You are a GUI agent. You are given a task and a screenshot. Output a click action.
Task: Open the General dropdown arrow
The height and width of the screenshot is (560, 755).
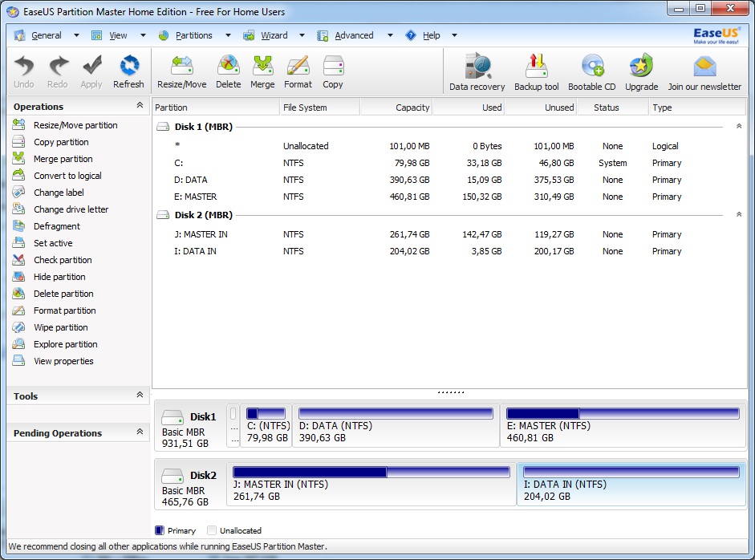pyautogui.click(x=76, y=35)
